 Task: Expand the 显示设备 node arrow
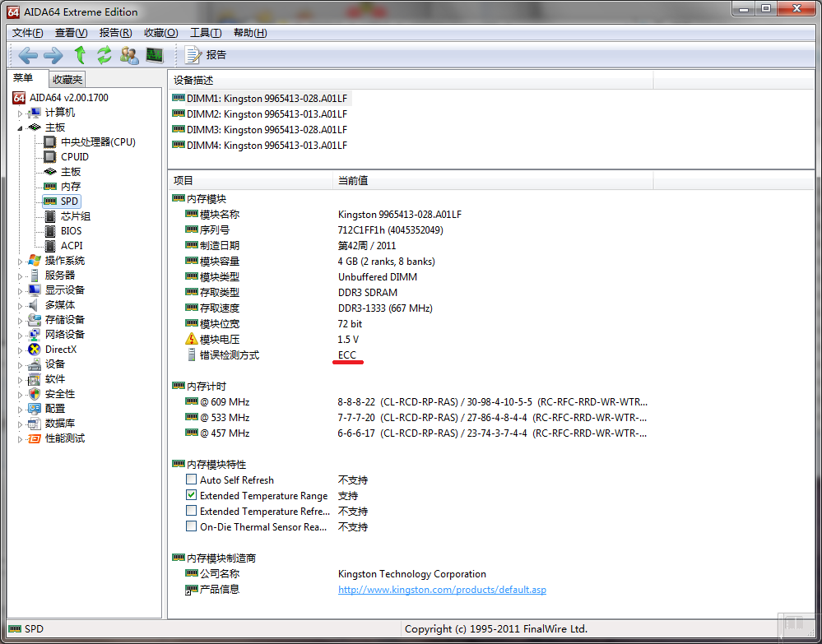(x=21, y=290)
